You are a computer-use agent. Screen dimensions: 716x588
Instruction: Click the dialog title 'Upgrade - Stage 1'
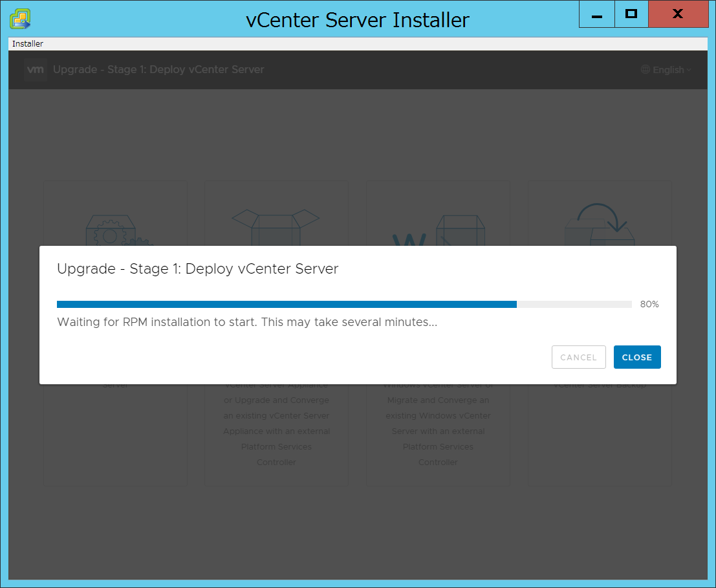(198, 269)
